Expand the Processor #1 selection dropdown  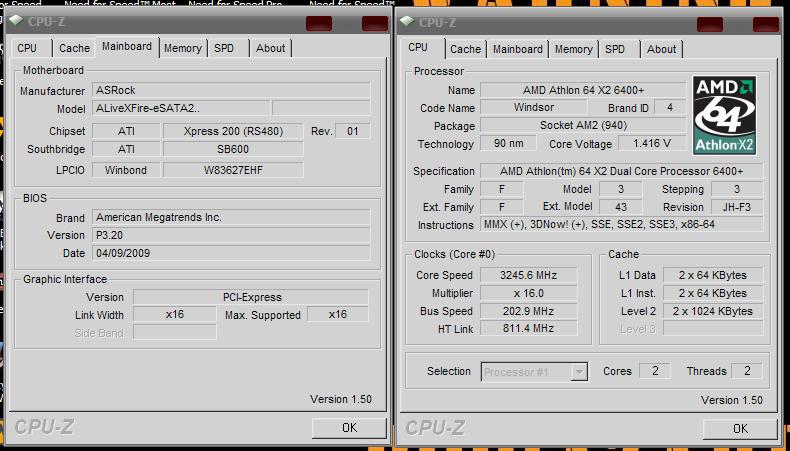point(579,372)
